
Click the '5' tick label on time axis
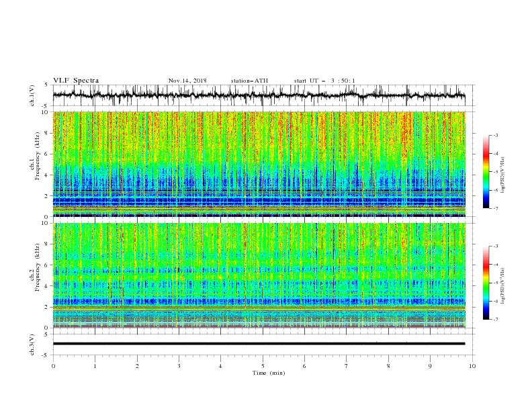pos(263,366)
